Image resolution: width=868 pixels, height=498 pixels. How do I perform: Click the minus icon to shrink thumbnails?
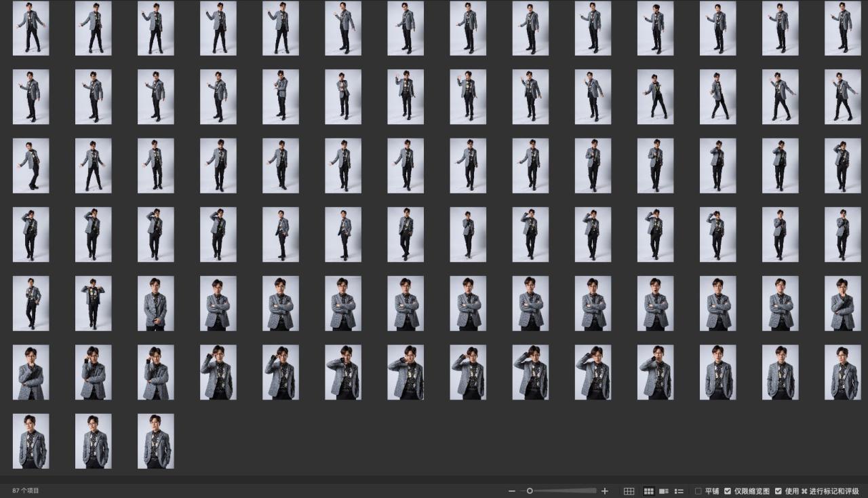[512, 491]
